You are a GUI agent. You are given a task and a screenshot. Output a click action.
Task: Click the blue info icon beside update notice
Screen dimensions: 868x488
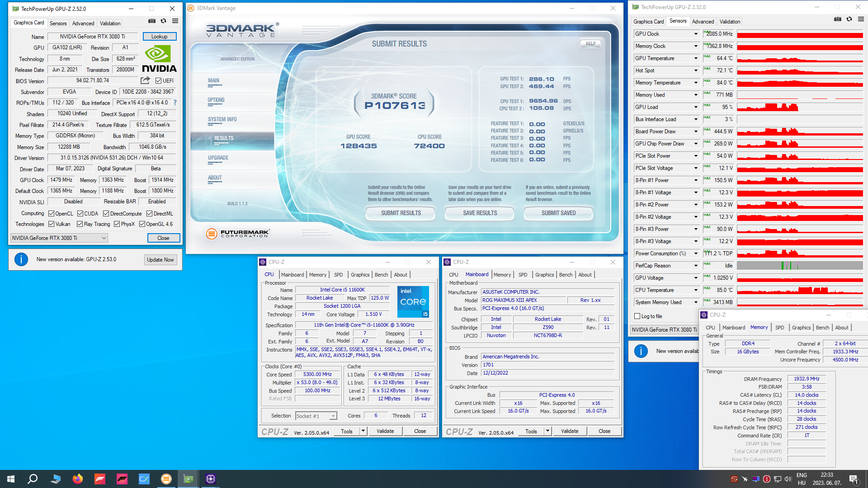(x=21, y=259)
